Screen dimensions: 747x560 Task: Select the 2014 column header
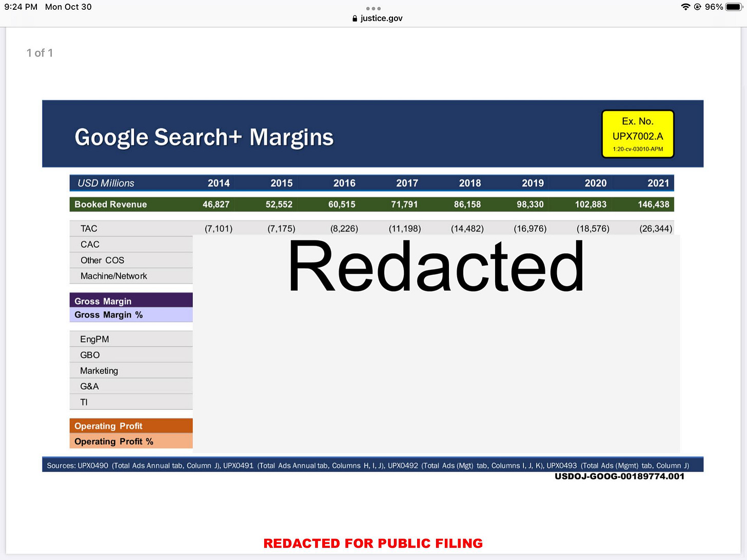pos(219,183)
